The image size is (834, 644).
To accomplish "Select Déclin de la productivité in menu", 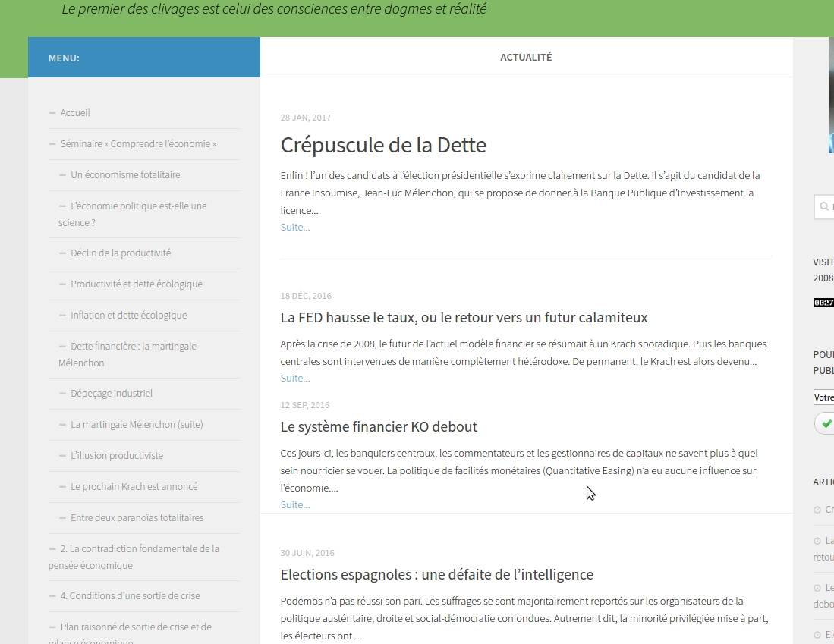I will point(121,253).
